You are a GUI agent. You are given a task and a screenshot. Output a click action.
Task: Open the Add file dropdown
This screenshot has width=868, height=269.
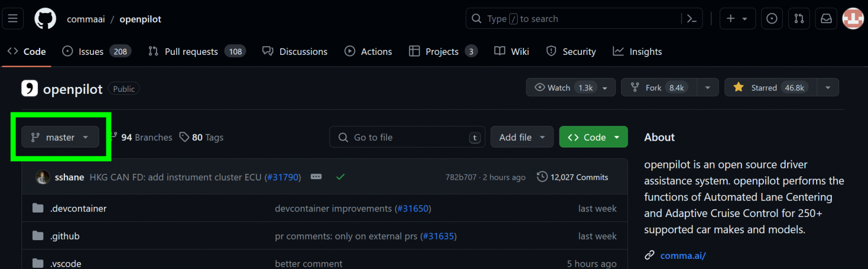coord(522,137)
